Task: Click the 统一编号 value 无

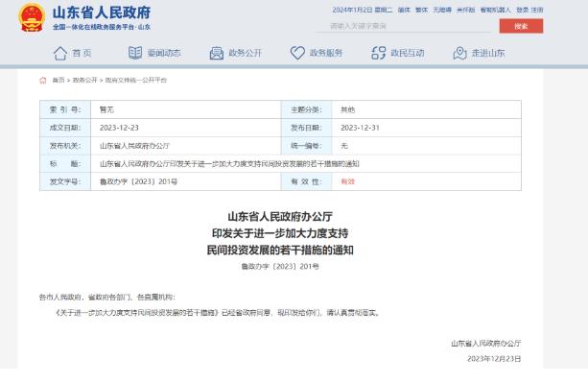Action: [x=344, y=146]
